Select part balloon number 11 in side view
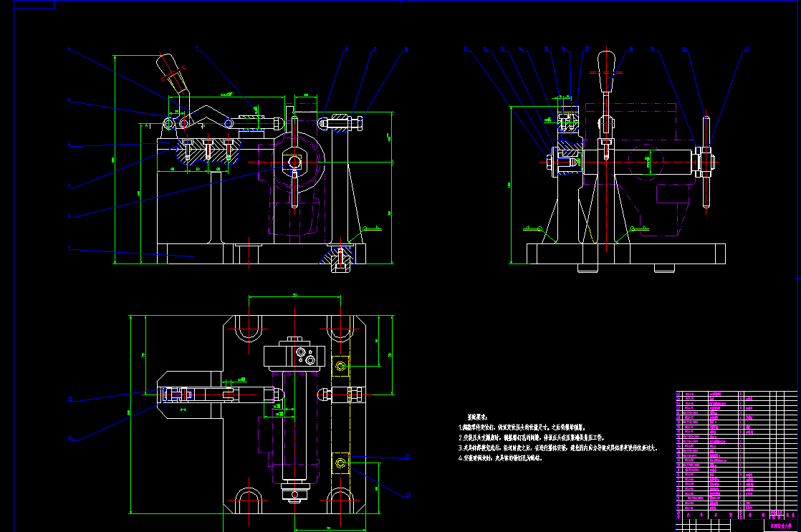Screen dimensions: 801x532 466,49
